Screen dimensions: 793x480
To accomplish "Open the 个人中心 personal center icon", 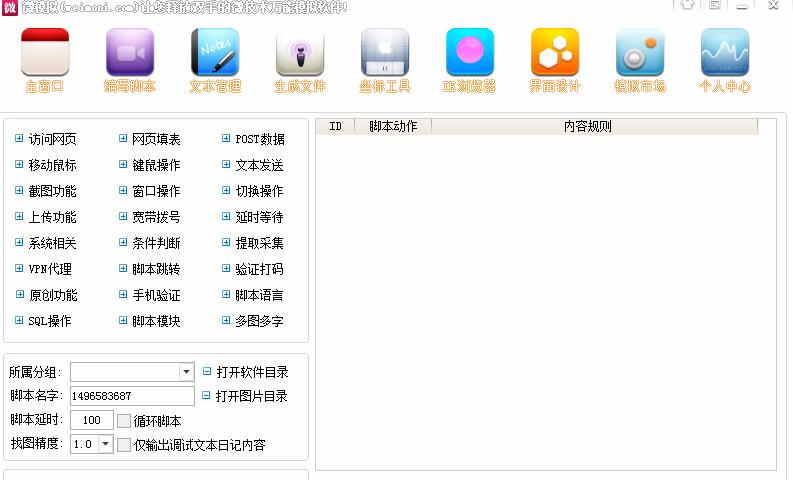I will pyautogui.click(x=725, y=52).
